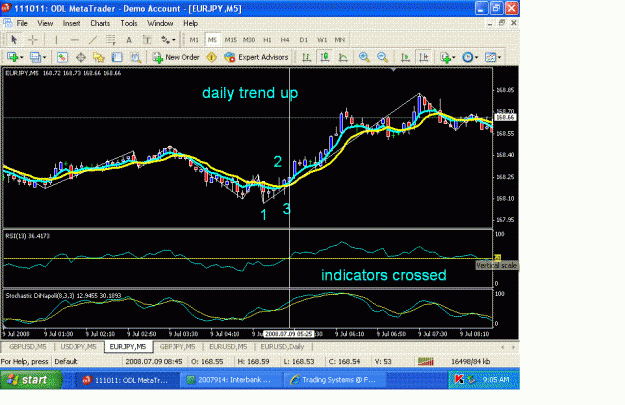The image size is (625, 405).
Task: Open the Data Window icon
Action: click(81, 57)
